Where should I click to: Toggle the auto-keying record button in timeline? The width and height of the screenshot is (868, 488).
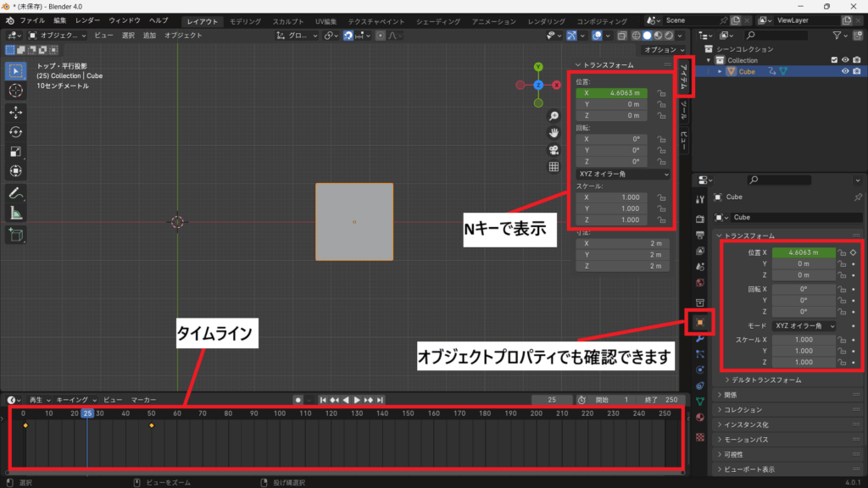point(298,399)
